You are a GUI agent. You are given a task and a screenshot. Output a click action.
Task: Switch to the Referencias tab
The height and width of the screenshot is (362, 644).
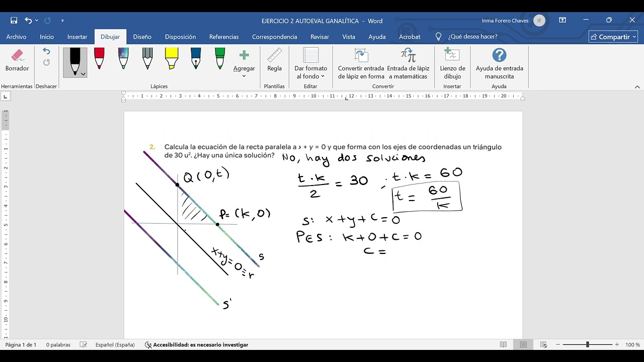tap(224, 37)
